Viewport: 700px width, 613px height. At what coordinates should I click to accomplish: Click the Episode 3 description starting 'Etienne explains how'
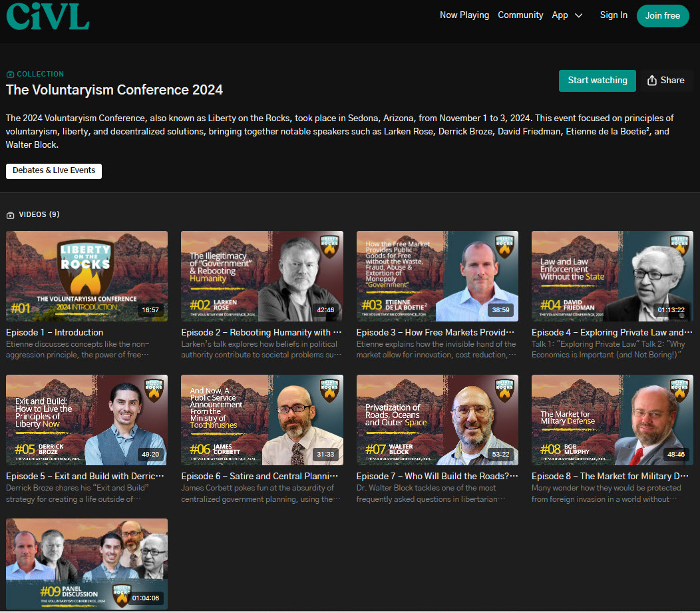pos(436,349)
